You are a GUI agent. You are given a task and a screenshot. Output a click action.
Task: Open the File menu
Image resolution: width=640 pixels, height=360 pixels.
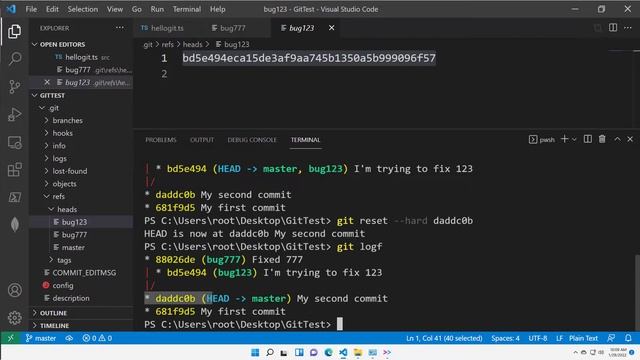click(31, 9)
